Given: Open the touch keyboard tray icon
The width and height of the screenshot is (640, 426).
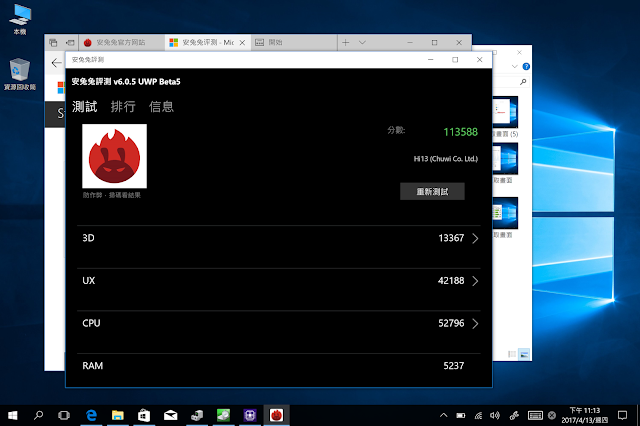Looking at the screenshot, I should point(535,415).
